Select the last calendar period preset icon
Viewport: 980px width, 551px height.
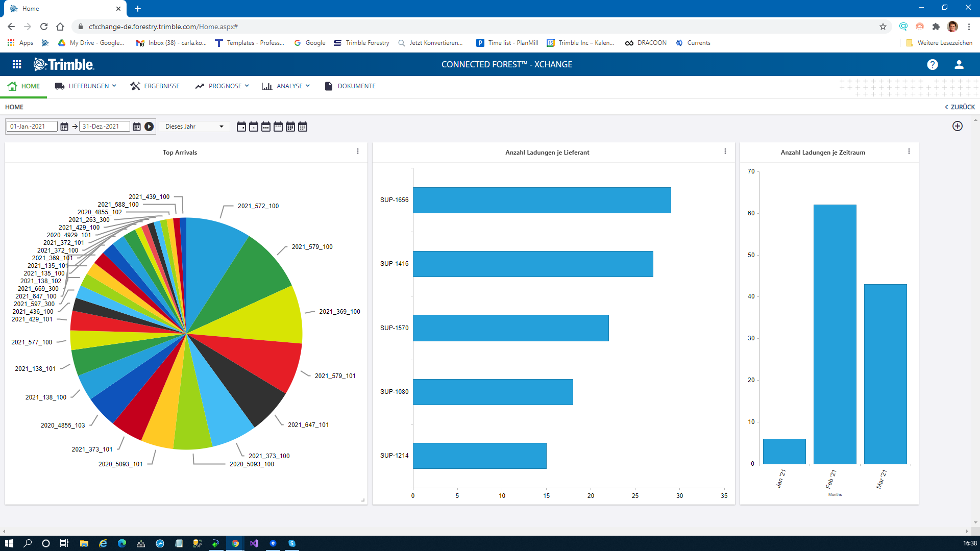click(303, 127)
